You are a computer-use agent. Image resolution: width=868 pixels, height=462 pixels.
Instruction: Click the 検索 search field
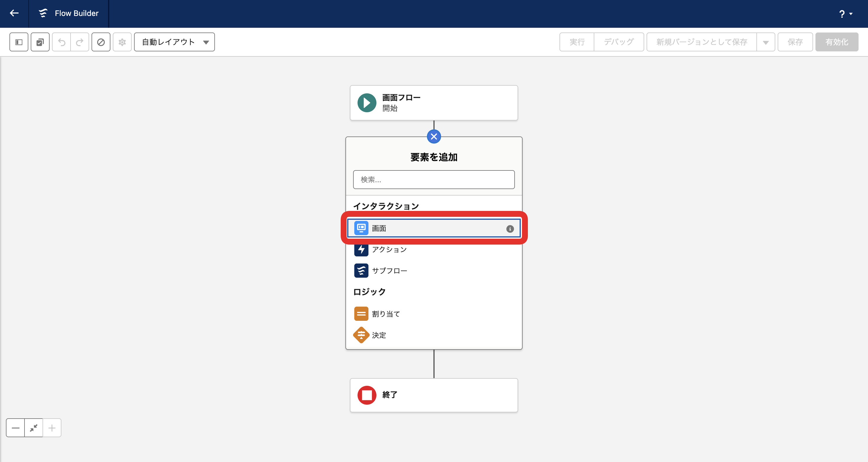pyautogui.click(x=434, y=179)
